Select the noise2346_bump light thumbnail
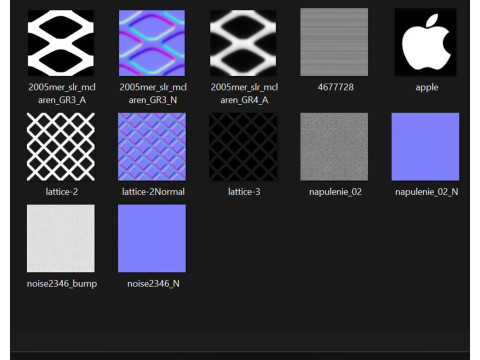The image size is (480, 360). [x=61, y=238]
